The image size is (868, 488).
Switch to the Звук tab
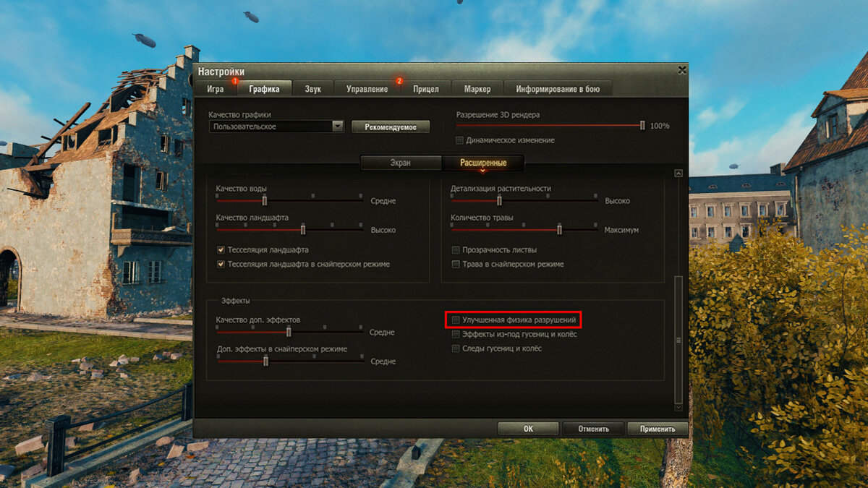pyautogui.click(x=313, y=89)
